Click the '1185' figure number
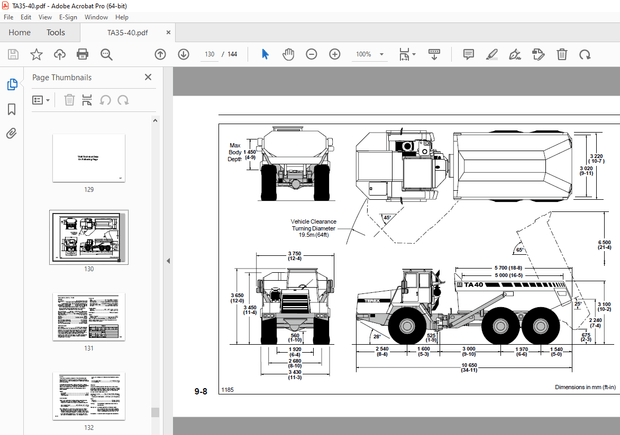Screen dimensions: 620x435 coord(228,390)
